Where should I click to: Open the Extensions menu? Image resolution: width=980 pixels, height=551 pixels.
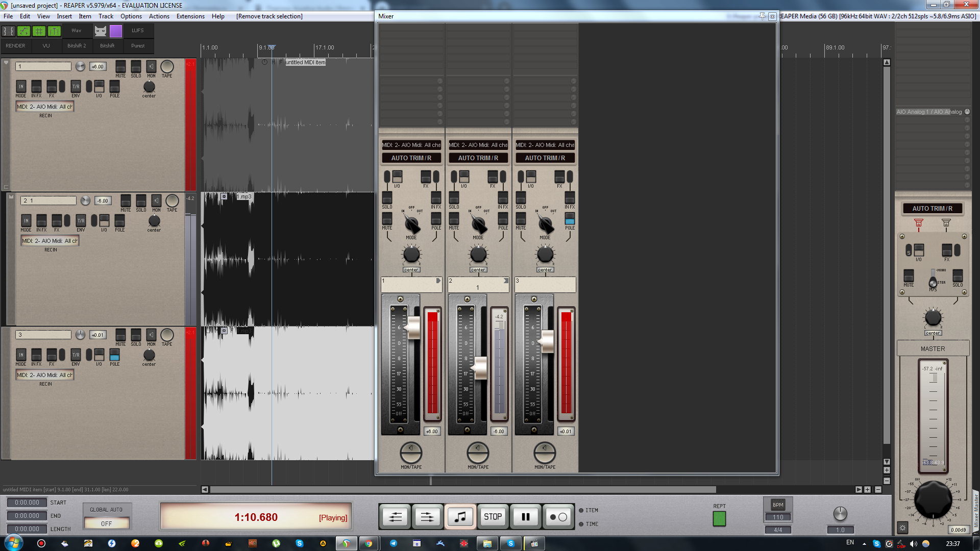[190, 16]
